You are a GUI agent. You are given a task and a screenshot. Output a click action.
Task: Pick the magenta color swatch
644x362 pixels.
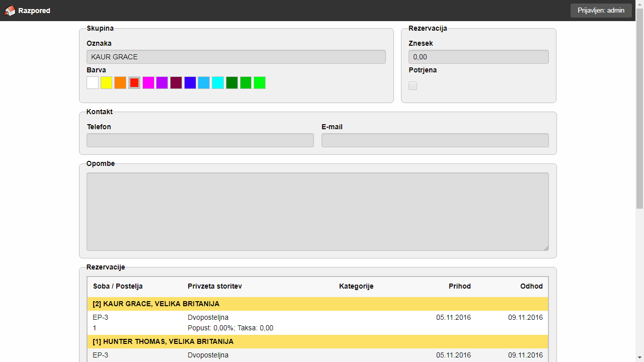click(x=148, y=83)
